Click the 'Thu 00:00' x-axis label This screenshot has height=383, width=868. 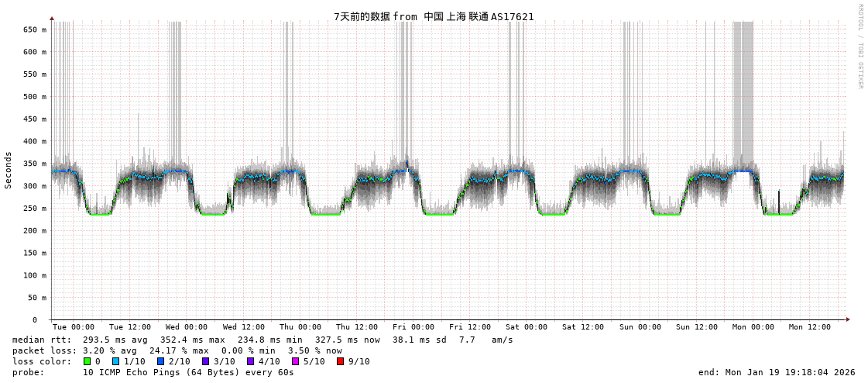tap(300, 327)
